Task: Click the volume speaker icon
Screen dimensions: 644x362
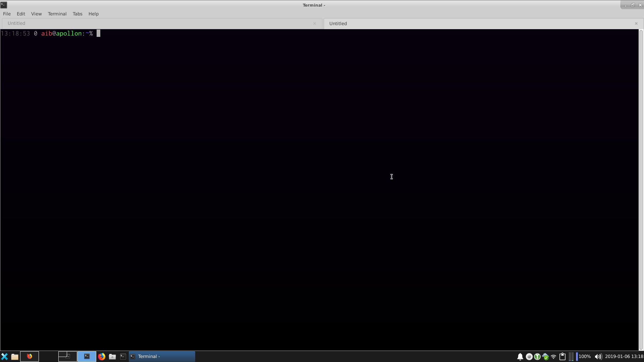Action: [598, 356]
